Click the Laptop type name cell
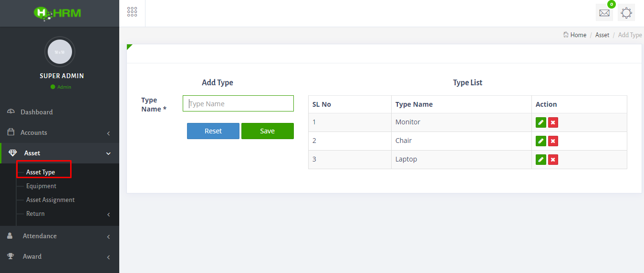 tap(461, 159)
